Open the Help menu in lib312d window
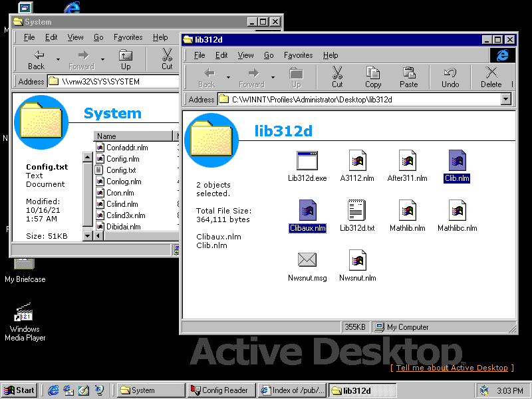Image resolution: width=532 pixels, height=399 pixels. point(331,55)
